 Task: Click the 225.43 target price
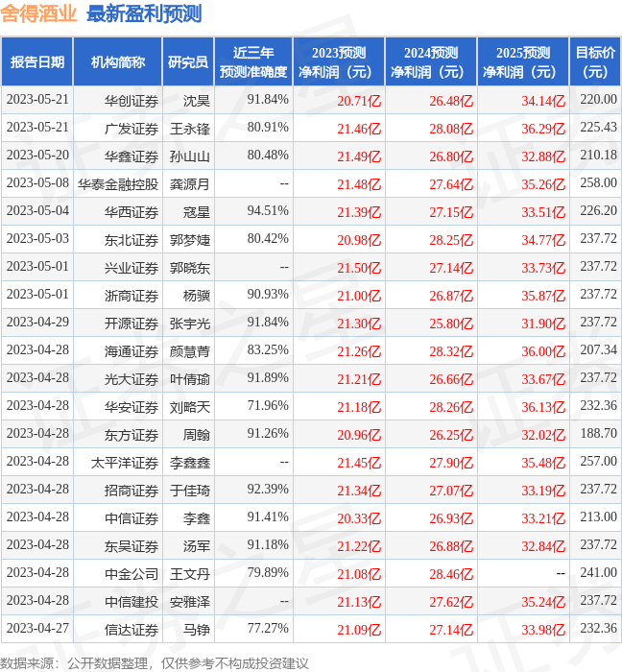click(x=598, y=128)
